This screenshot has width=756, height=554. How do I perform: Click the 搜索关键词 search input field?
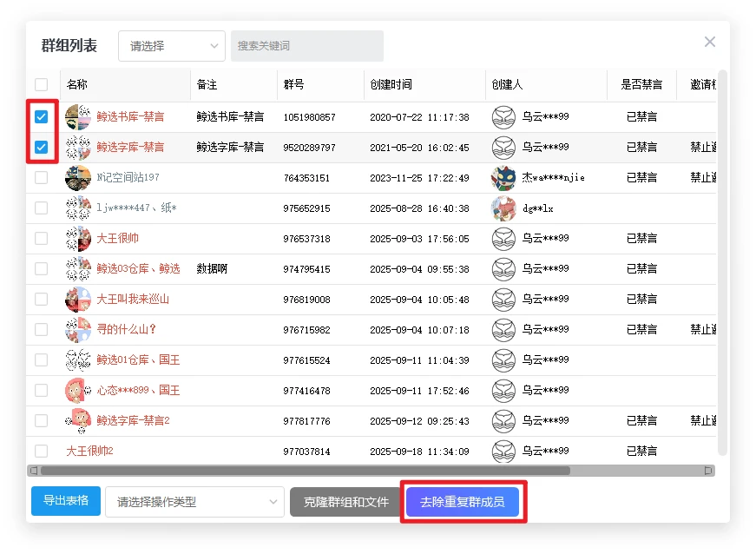coord(306,46)
